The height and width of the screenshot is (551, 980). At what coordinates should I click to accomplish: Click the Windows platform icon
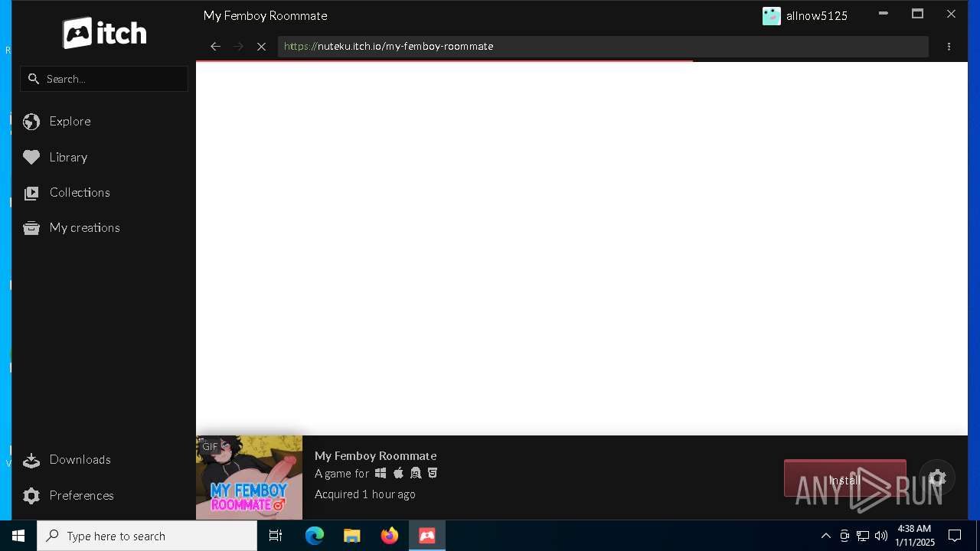click(x=381, y=473)
